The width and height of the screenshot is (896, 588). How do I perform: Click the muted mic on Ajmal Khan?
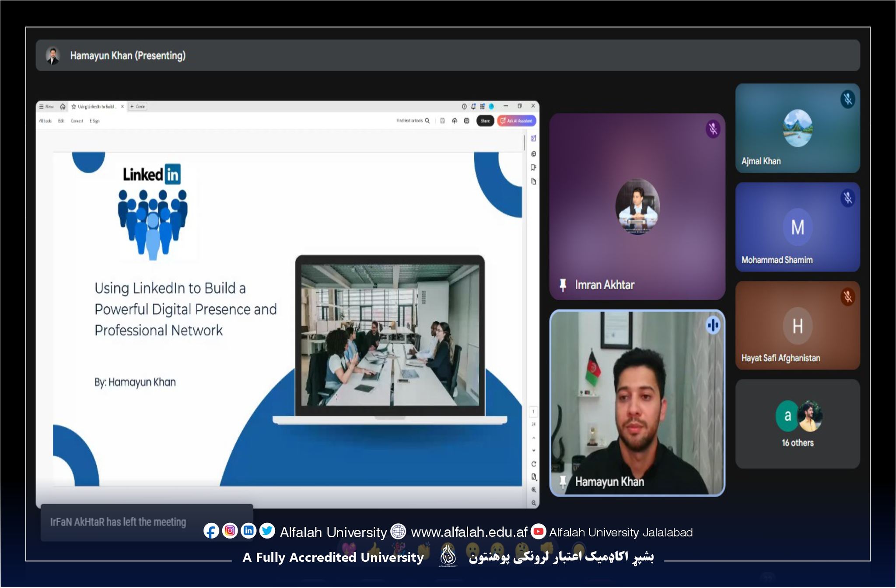[847, 99]
